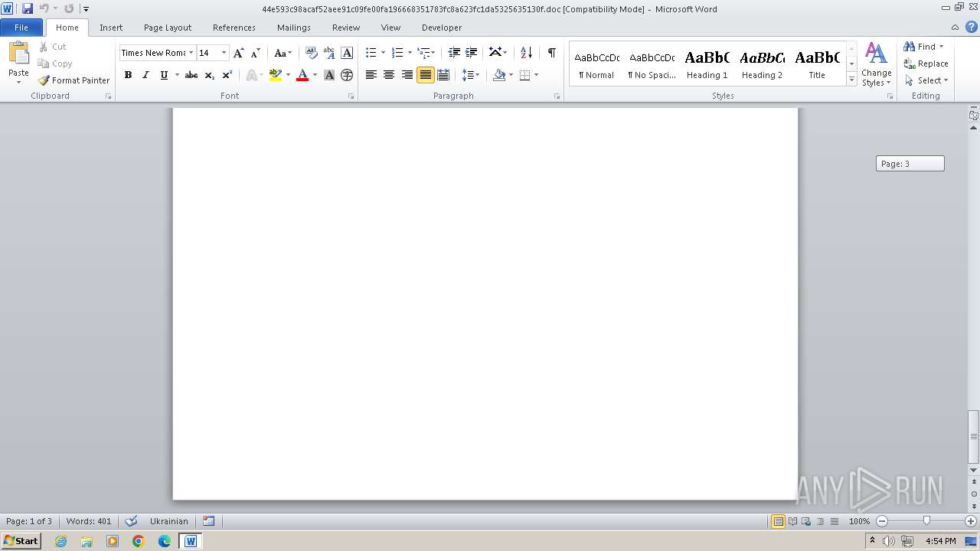Increase font size with Grow Font
Screen dimensions: 980x551
pyautogui.click(x=239, y=53)
